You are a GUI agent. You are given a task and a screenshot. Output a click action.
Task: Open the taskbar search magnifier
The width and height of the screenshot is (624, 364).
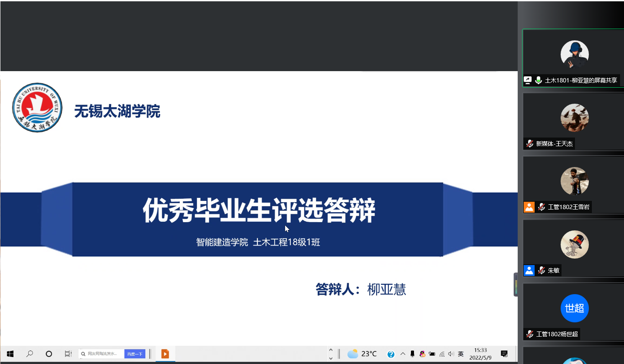tap(30, 354)
